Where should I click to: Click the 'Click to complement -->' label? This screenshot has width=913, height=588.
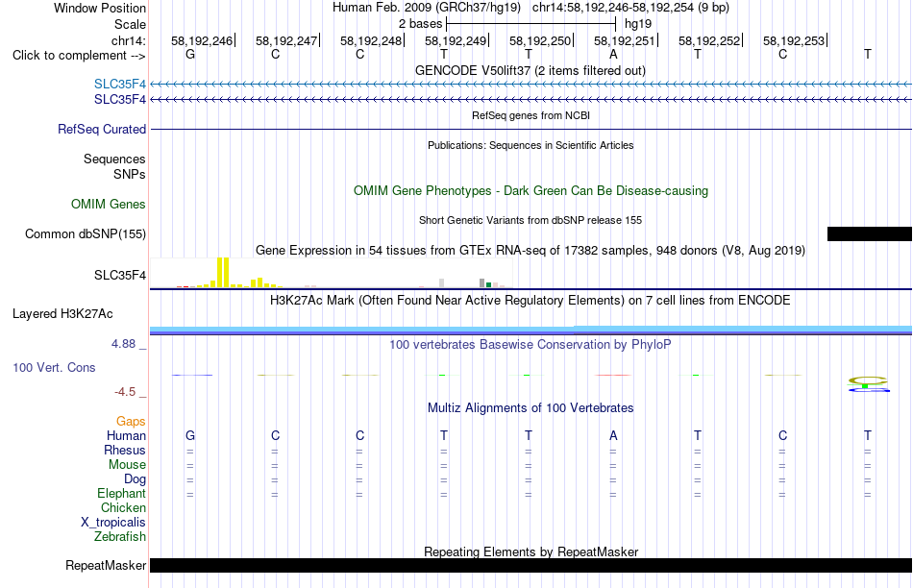coord(79,56)
